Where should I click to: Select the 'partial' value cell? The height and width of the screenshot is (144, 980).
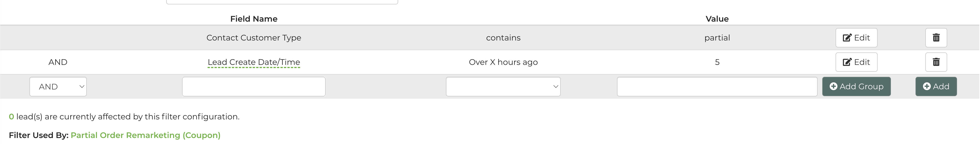(x=717, y=38)
